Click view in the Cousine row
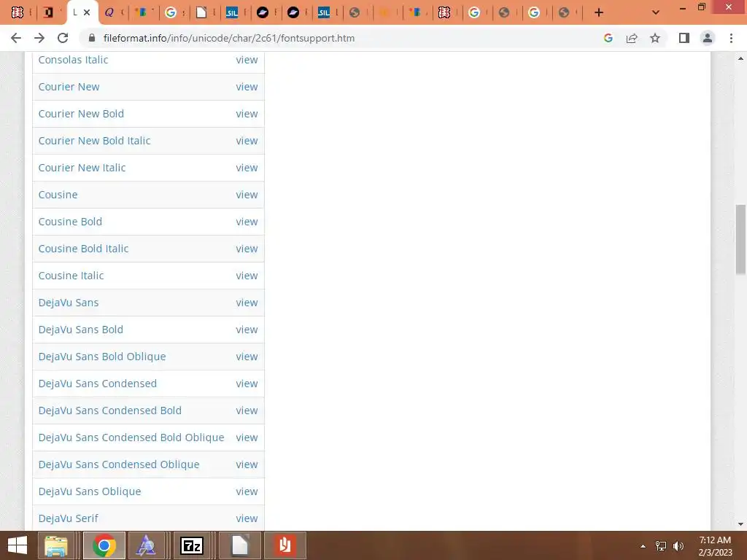Viewport: 747px width, 560px height. (247, 195)
